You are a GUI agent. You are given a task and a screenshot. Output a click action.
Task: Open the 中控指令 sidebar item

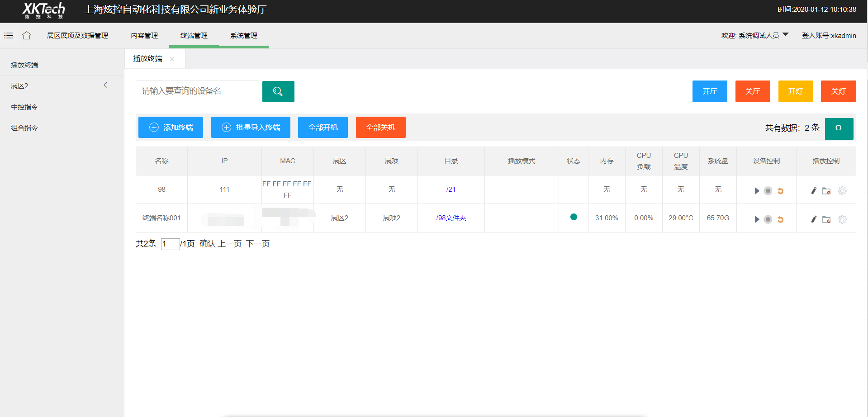point(24,107)
